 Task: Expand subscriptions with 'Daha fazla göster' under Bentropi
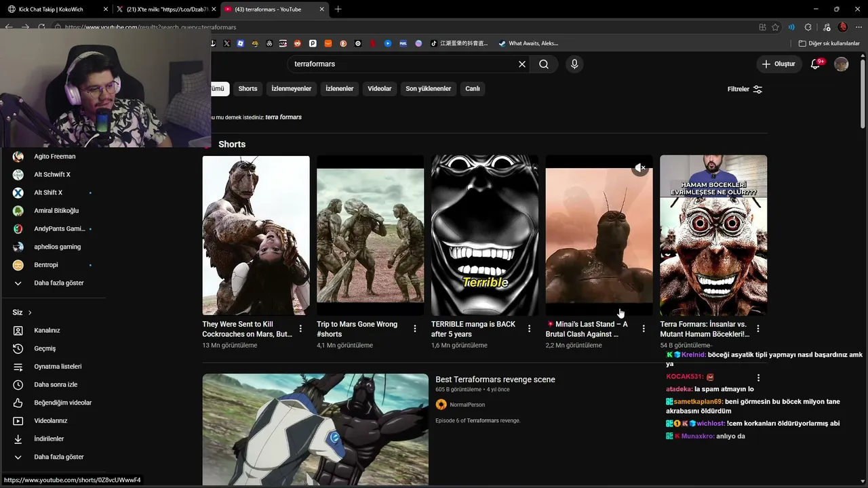click(x=53, y=283)
